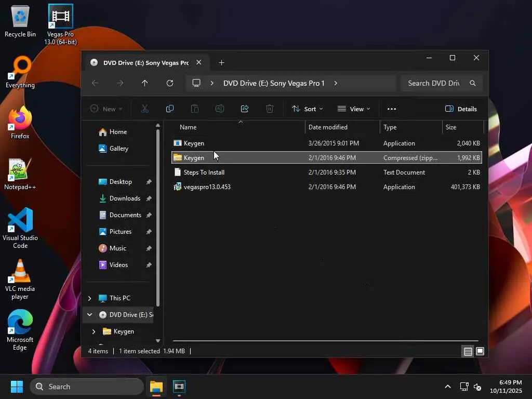Go forward in File Explorer
Screen dimensions: 532x399
pyautogui.click(x=120, y=83)
